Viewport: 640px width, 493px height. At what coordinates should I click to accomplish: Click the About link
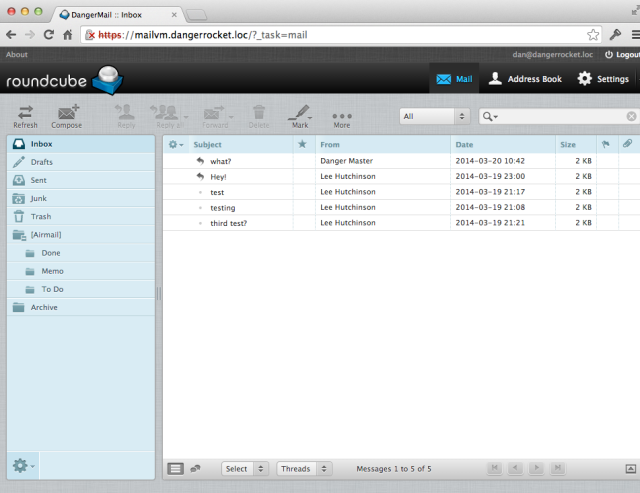coord(17,54)
